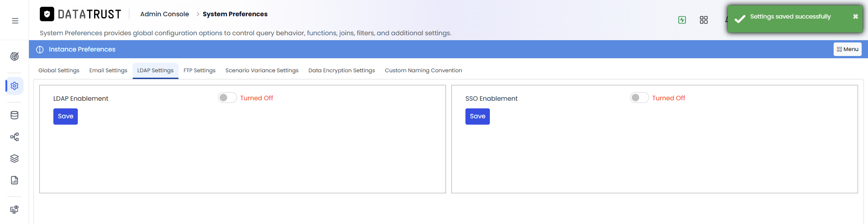Go to Admin Console breadcrumb

[x=165, y=14]
